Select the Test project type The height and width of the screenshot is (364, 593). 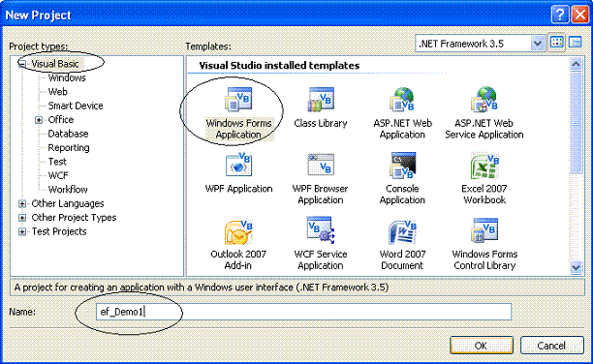(57, 162)
